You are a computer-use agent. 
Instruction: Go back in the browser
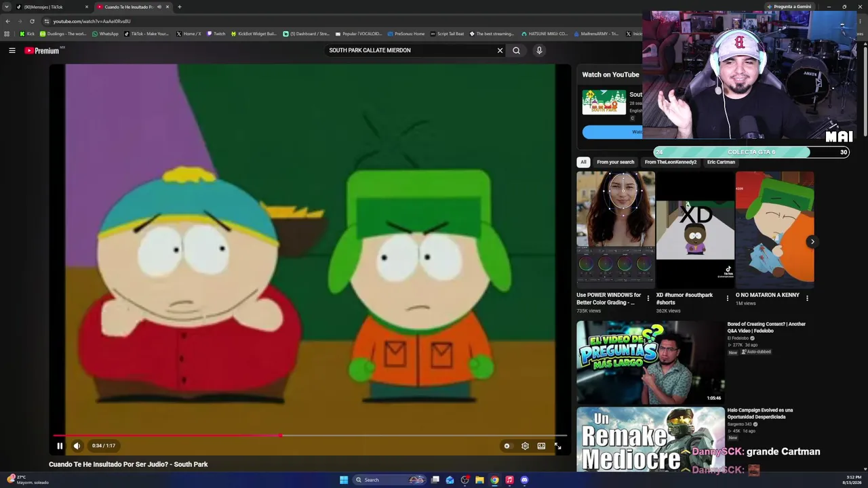[x=8, y=21]
